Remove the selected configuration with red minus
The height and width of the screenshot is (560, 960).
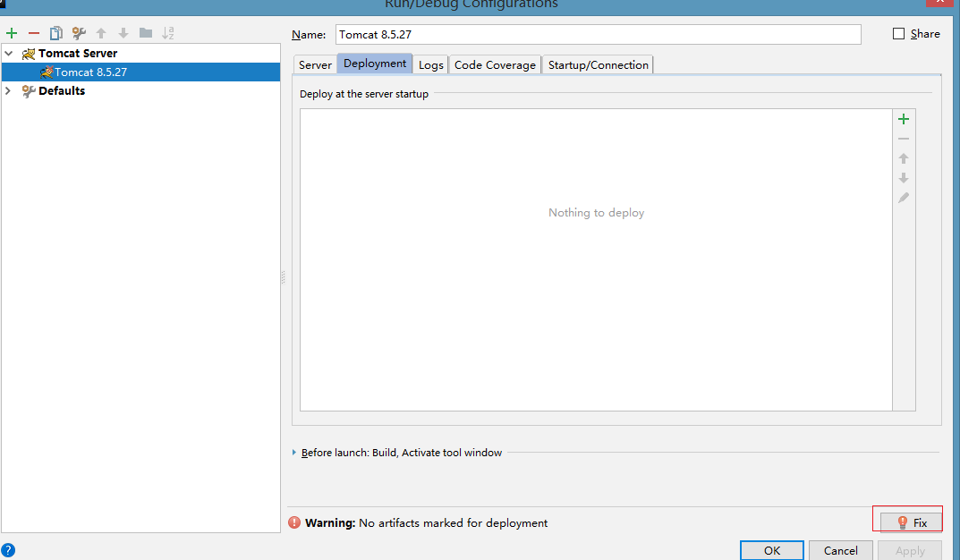tap(34, 33)
